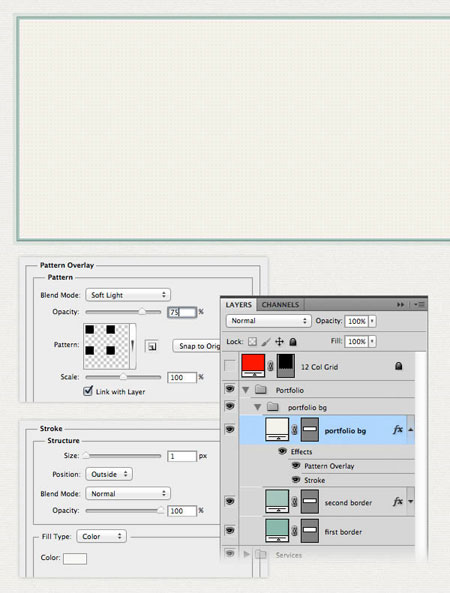
Task: Expand the Services group triangle
Action: click(247, 554)
